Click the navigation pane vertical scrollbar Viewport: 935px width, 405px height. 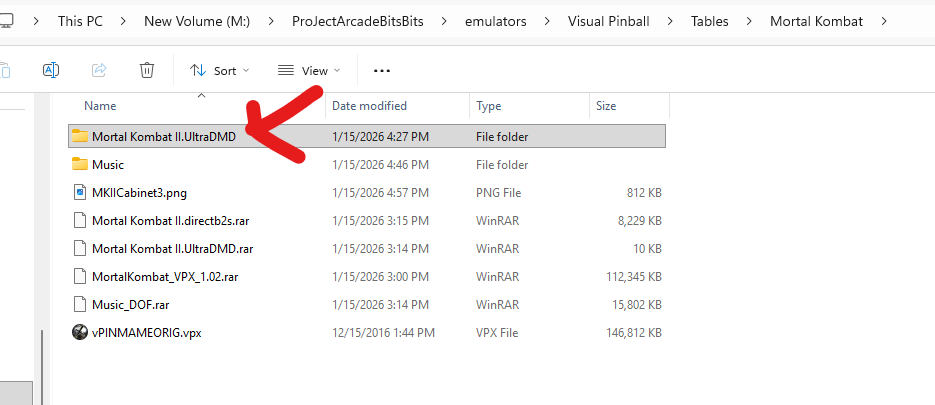(42, 367)
